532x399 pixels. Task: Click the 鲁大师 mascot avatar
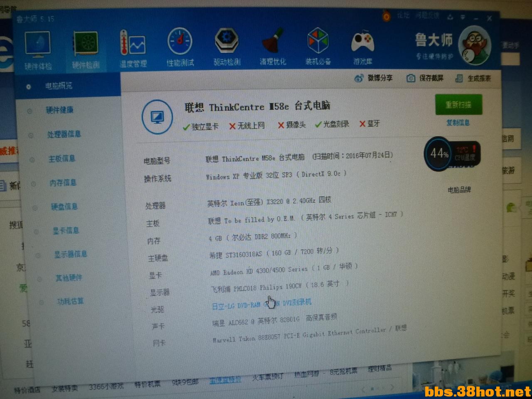[474, 44]
